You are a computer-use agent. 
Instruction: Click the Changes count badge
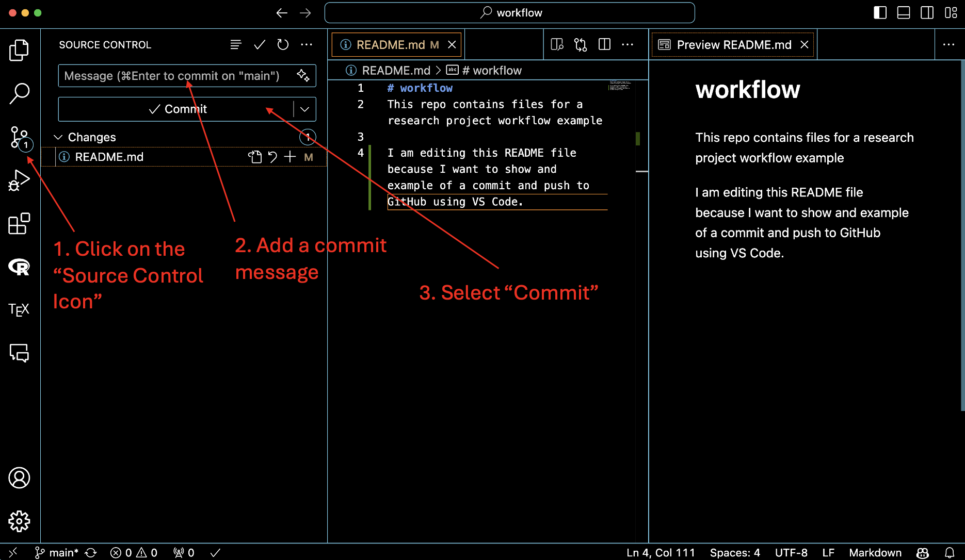tap(308, 137)
